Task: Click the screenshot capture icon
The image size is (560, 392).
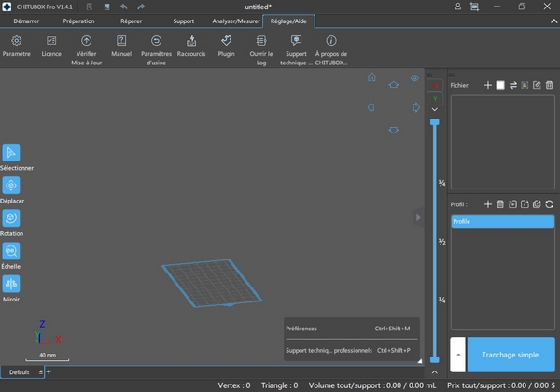Action: [x=474, y=7]
